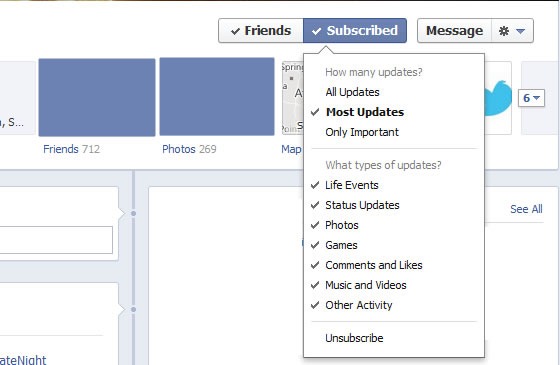Click the Friends thumbnail tile

pyautogui.click(x=97, y=97)
